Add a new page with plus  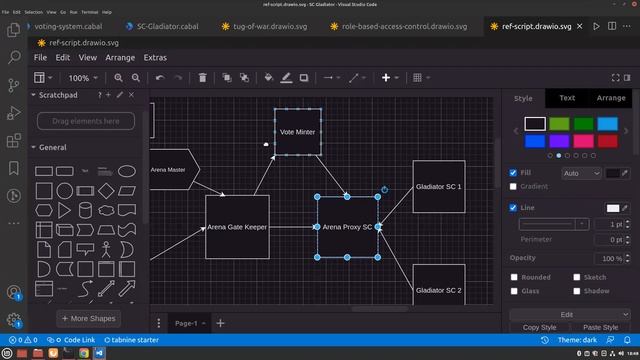220,323
